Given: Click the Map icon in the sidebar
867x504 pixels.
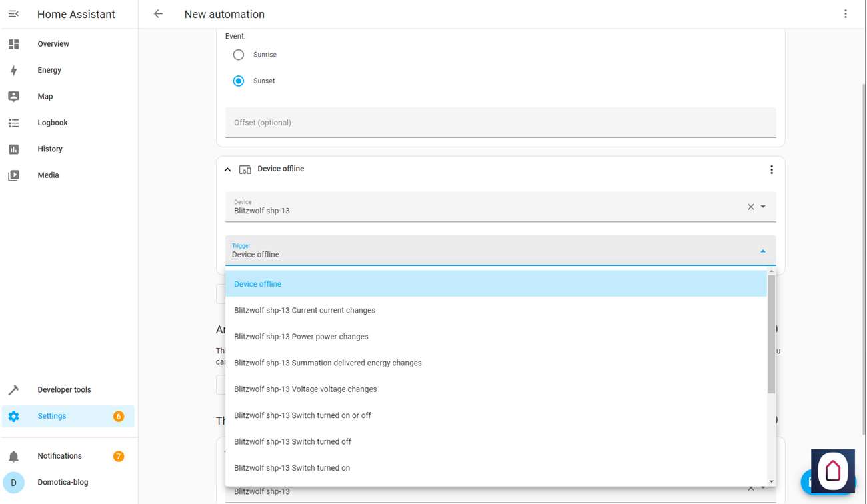Looking at the screenshot, I should tap(13, 97).
